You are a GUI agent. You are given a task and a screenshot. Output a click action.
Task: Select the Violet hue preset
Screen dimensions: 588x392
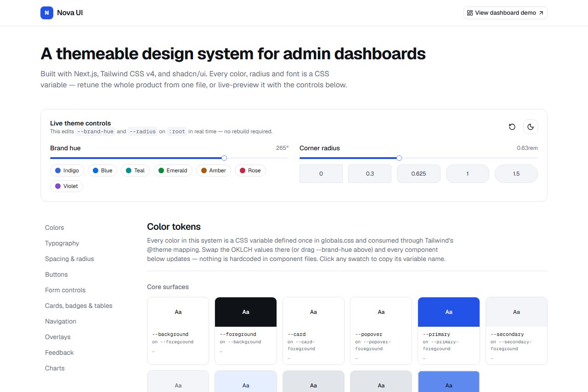pos(67,186)
